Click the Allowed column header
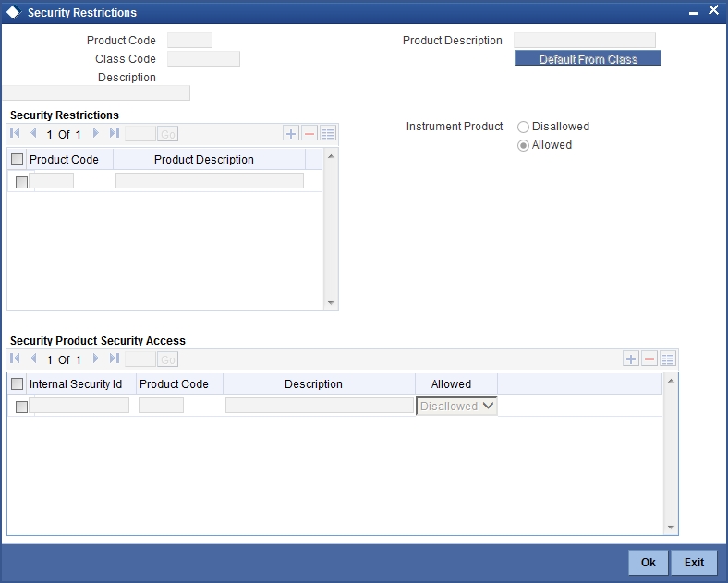 pyautogui.click(x=451, y=384)
